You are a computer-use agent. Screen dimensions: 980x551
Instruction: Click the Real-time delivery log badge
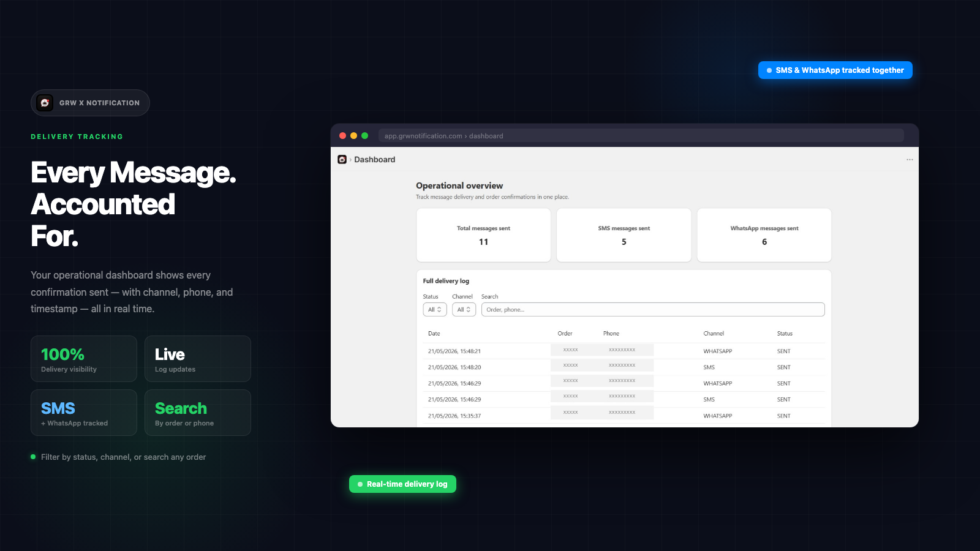tap(402, 484)
